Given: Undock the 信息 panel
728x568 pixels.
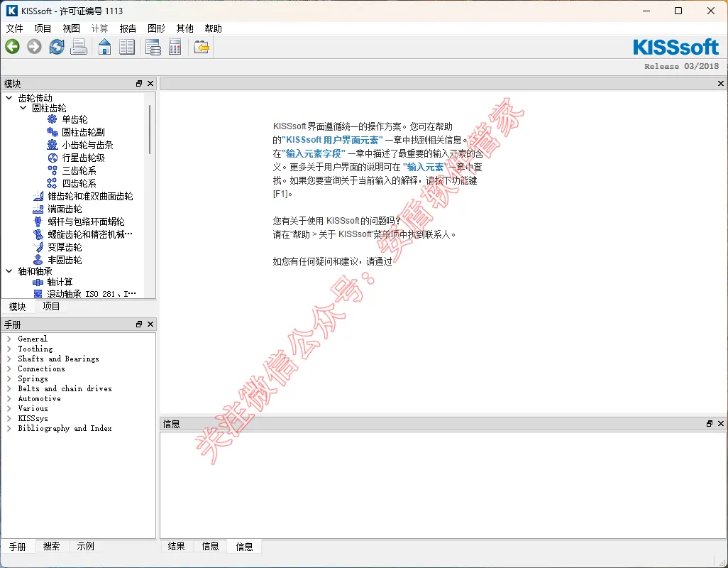Looking at the screenshot, I should [710, 424].
